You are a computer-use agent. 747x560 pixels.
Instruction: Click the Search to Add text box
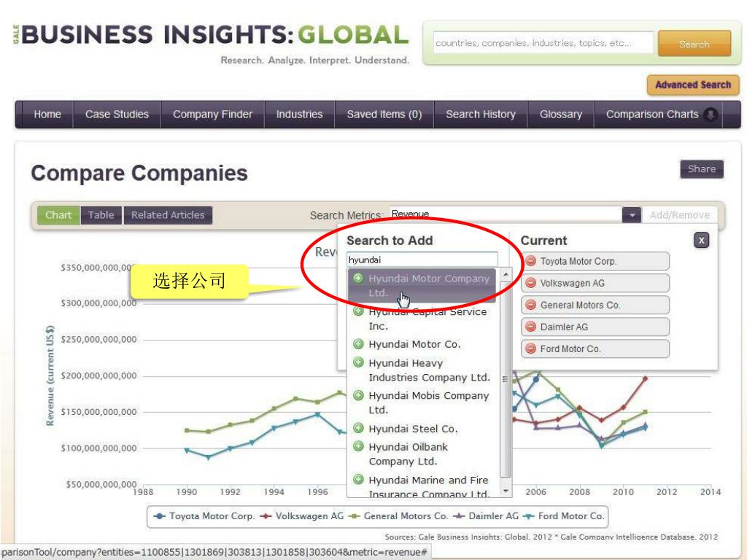coord(422,260)
